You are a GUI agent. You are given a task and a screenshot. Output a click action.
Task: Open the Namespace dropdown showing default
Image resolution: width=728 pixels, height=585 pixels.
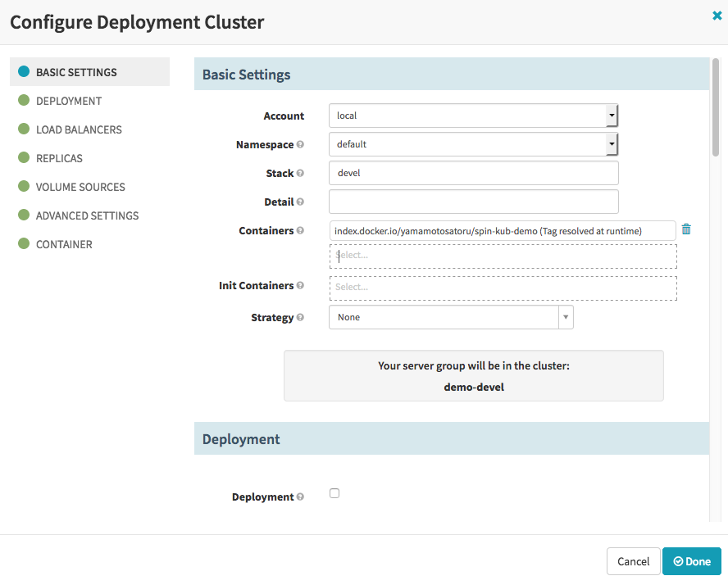point(474,144)
